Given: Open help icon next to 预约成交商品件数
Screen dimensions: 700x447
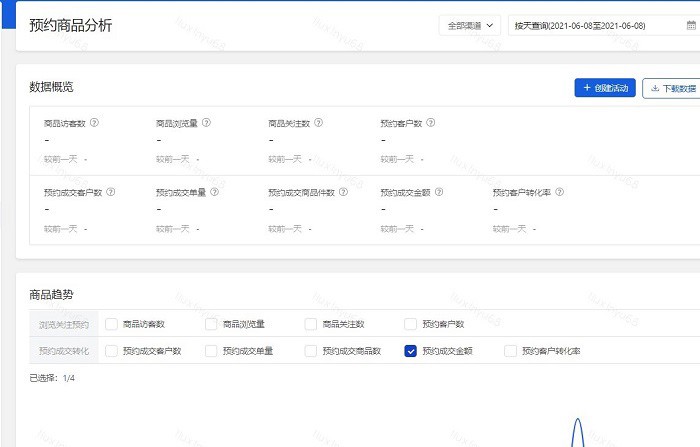Looking at the screenshot, I should (x=343, y=192).
